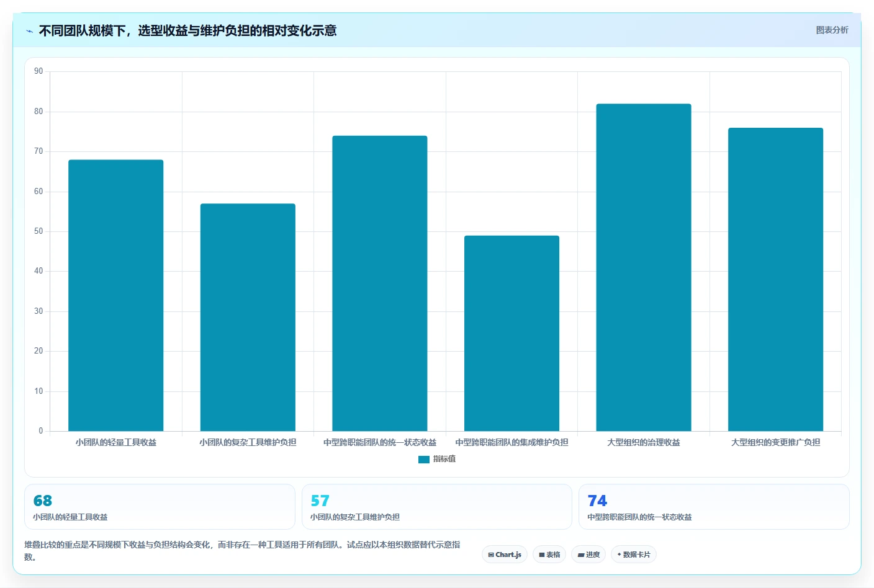Open the data card showing value 68

click(160, 507)
